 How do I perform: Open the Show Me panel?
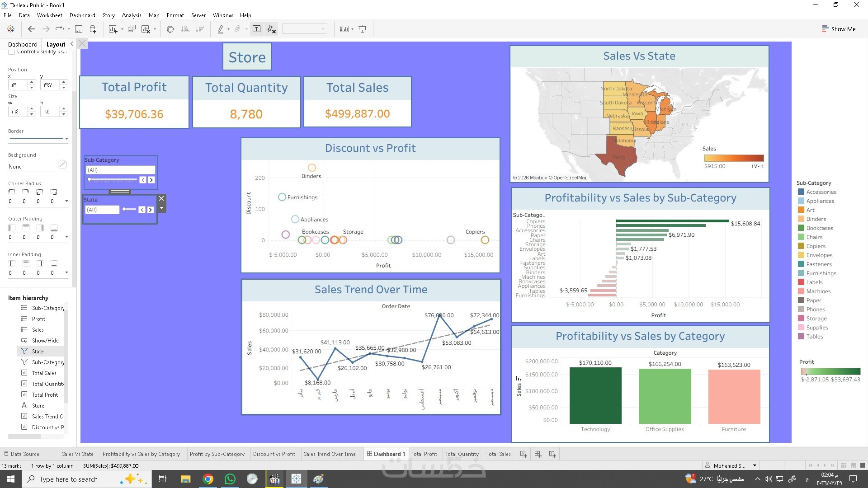[839, 29]
